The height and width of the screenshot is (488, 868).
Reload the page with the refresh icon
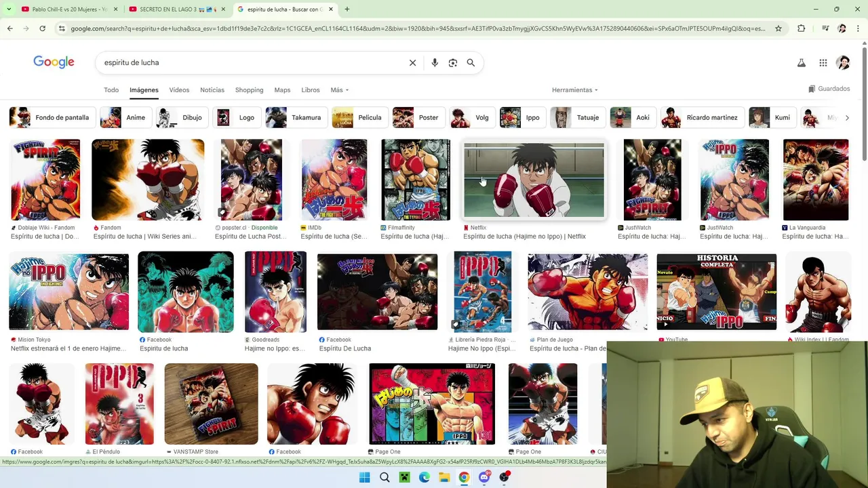[x=42, y=28]
